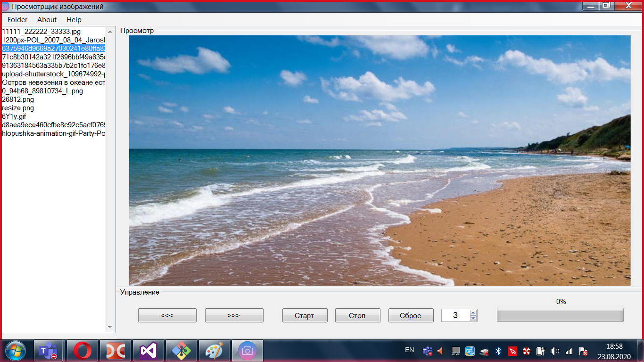
Task: Click Сброс to reset the viewer
Action: 410,315
